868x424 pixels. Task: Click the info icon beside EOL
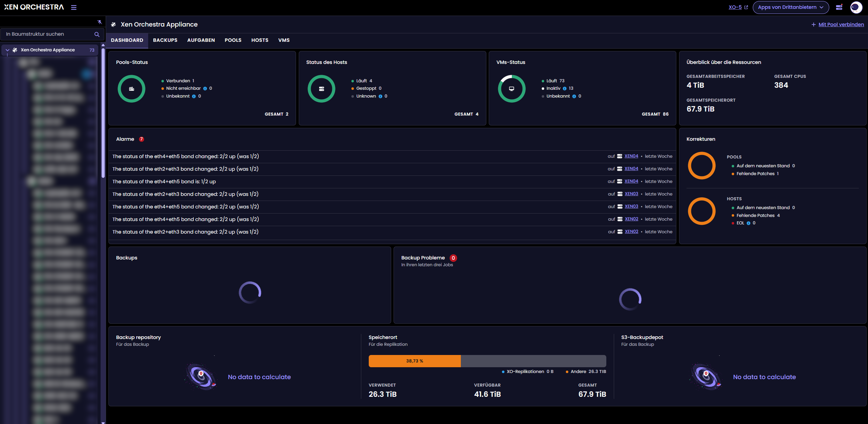748,223
